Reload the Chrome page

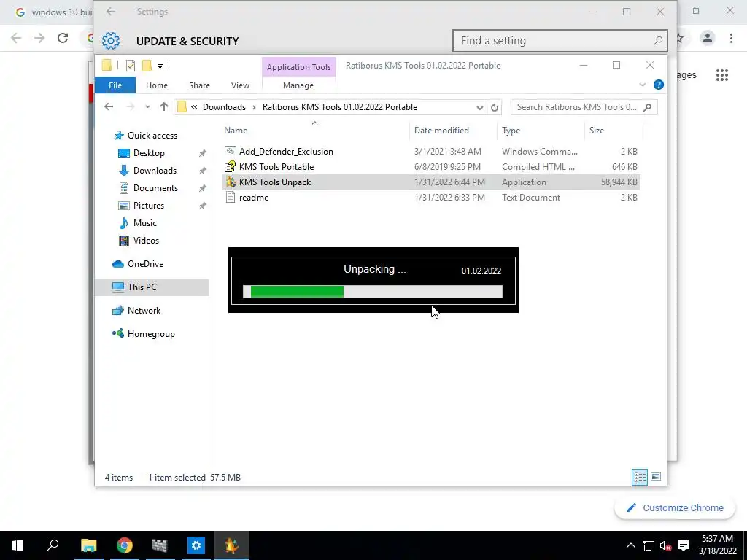[63, 38]
